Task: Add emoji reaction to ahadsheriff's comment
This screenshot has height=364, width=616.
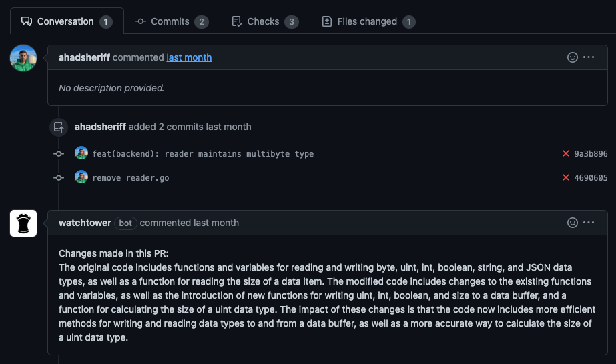Action: click(x=573, y=57)
